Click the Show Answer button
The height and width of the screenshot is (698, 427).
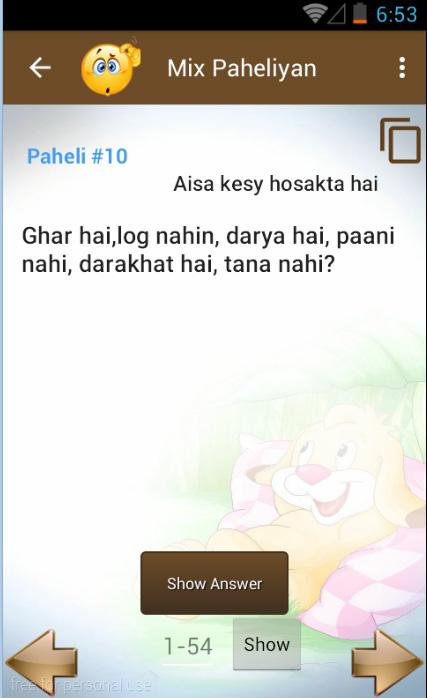(x=214, y=583)
